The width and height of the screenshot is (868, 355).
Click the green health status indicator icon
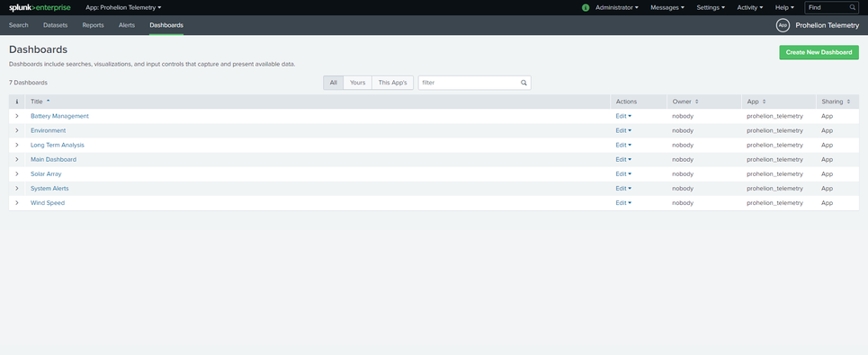(x=586, y=8)
